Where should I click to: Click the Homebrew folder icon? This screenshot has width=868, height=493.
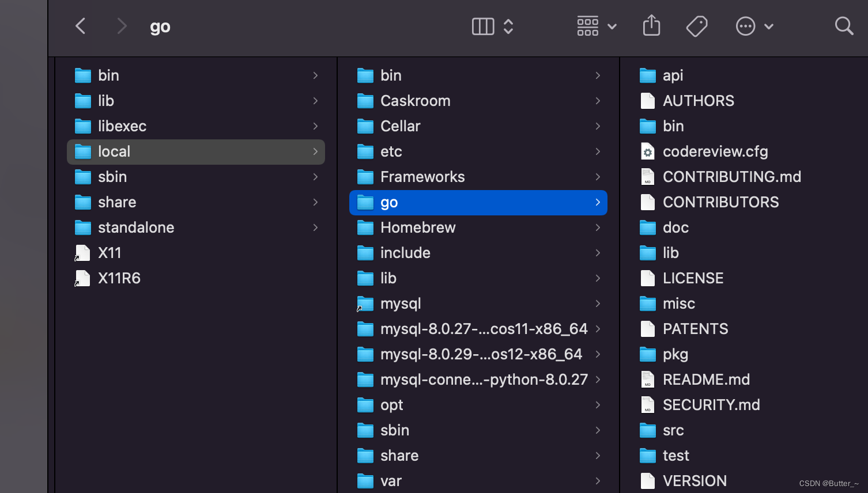[365, 227]
